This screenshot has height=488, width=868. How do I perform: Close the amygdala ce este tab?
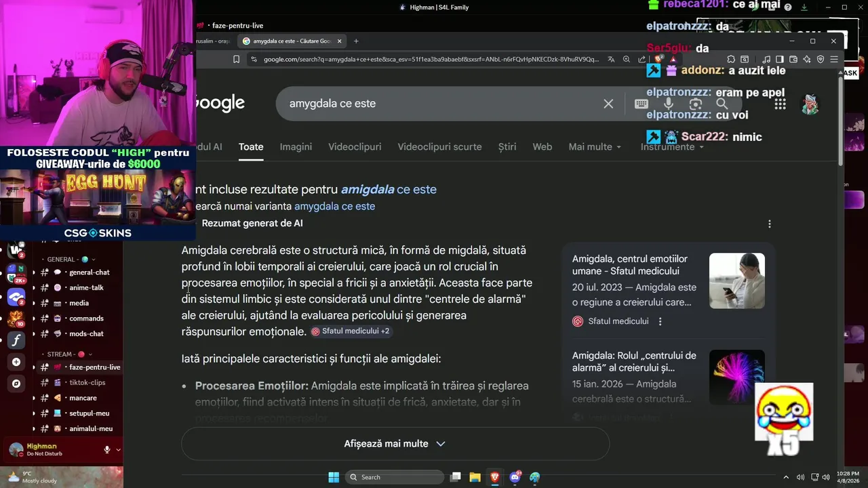339,41
